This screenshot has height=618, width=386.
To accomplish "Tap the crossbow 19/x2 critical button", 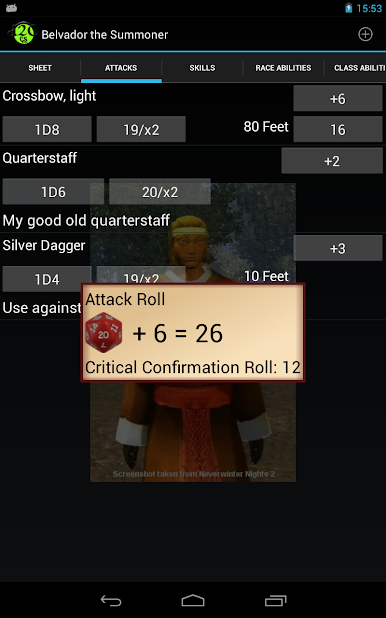I will coord(141,129).
